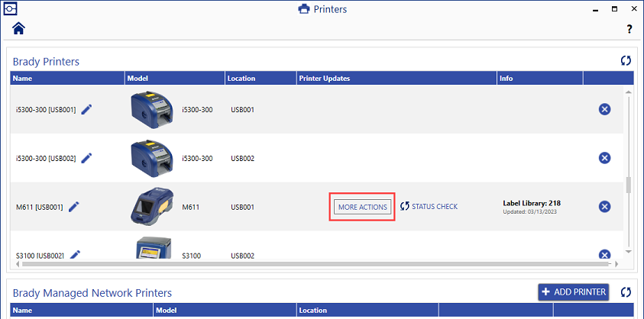Sort Brady Printers by Location column

pos(261,78)
